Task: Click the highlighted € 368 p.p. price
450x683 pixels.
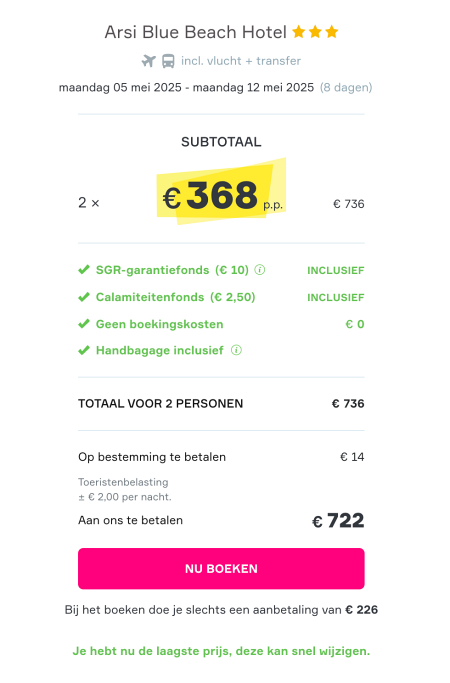Action: click(x=222, y=195)
